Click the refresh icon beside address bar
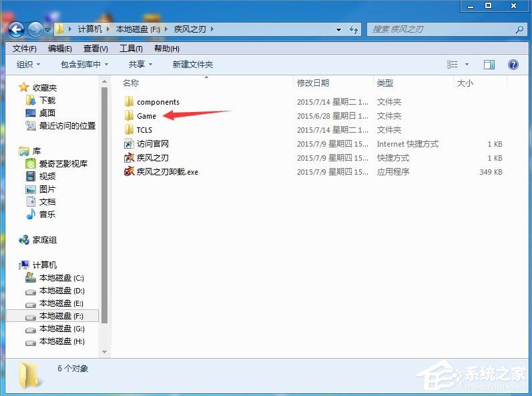532x396 pixels. coord(354,30)
